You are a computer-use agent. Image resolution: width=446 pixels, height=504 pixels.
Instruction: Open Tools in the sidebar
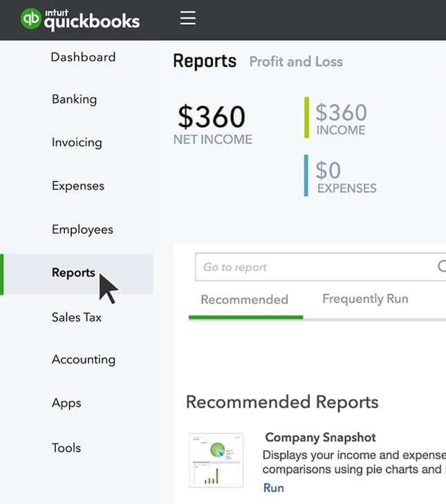click(x=66, y=448)
